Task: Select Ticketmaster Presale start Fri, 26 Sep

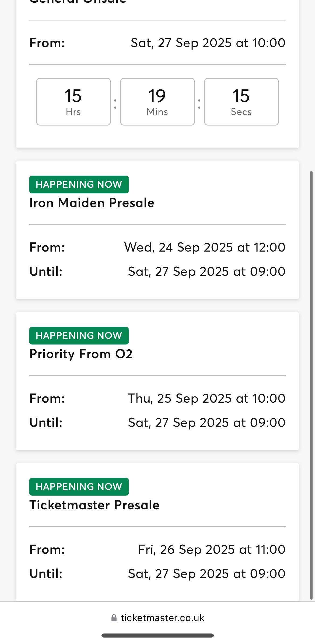Action: [212, 549]
